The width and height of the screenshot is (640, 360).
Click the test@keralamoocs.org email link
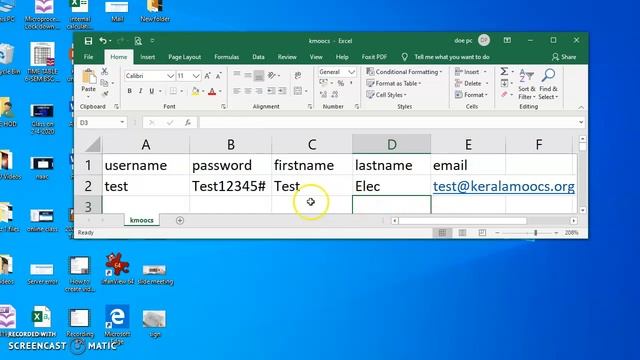point(504,186)
